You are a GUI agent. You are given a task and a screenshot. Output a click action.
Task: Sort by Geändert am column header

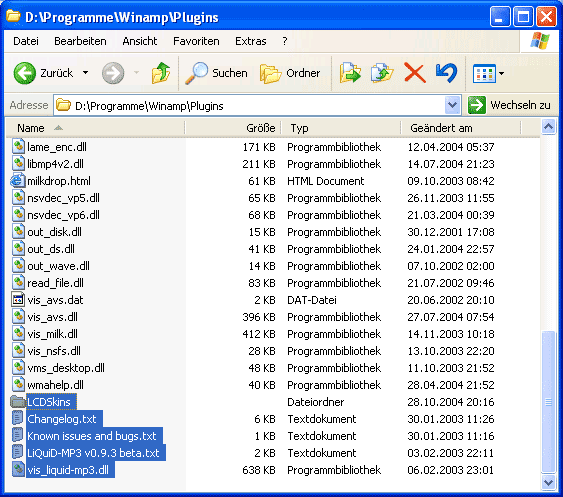point(461,128)
